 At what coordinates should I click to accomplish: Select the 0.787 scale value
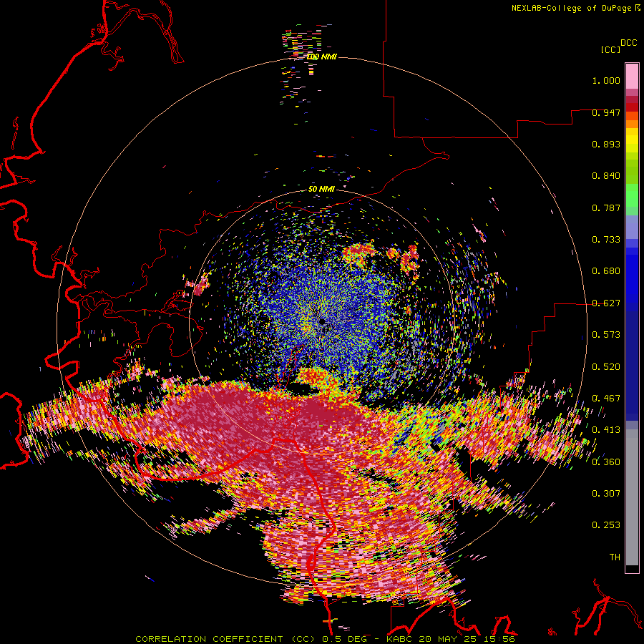pos(606,208)
